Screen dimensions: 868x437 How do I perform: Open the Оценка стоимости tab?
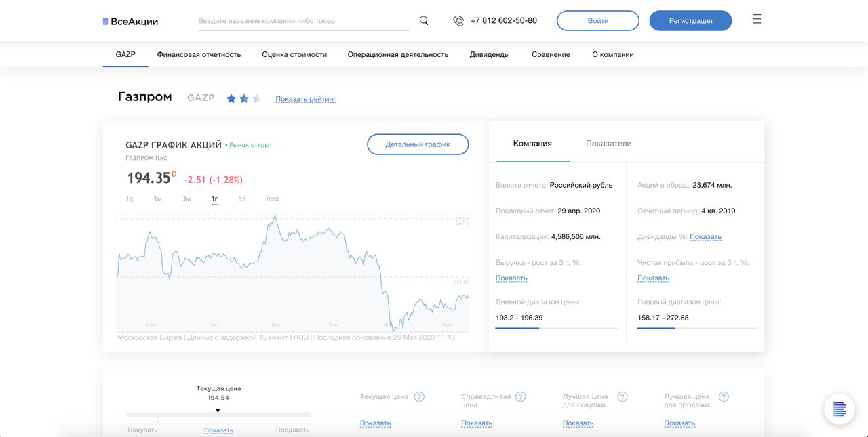tap(294, 54)
